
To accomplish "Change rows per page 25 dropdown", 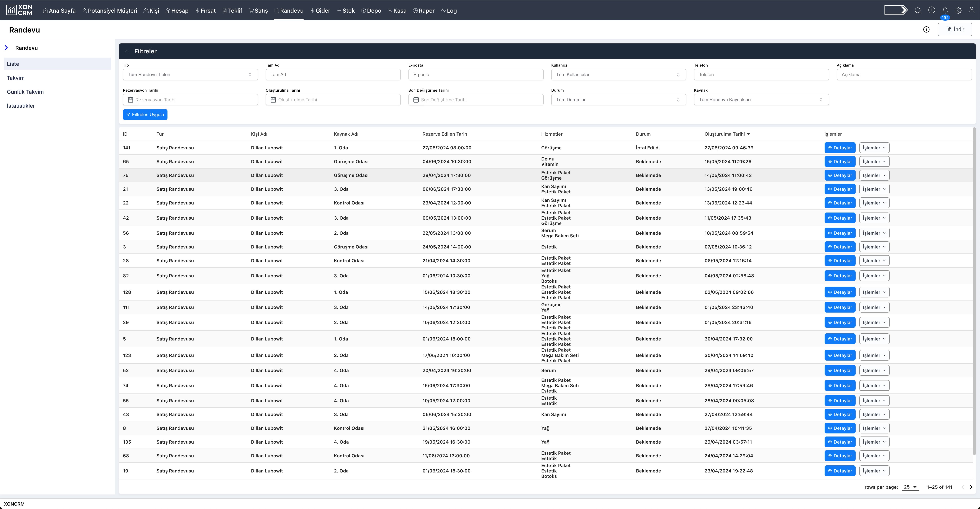I will click(910, 487).
